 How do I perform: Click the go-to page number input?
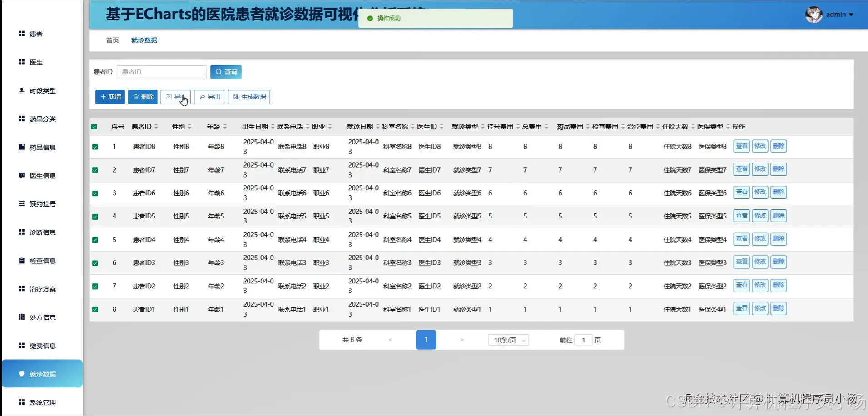583,340
